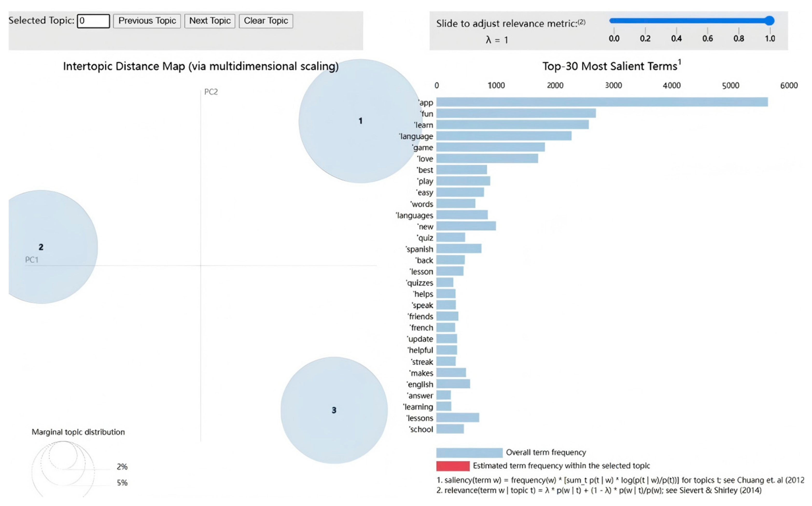Focus the Selected Topic input field
Image resolution: width=812 pixels, height=506 pixels.
(x=93, y=21)
